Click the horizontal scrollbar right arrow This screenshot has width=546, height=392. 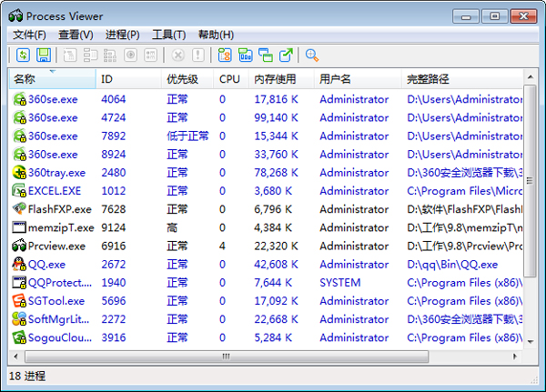coord(515,357)
